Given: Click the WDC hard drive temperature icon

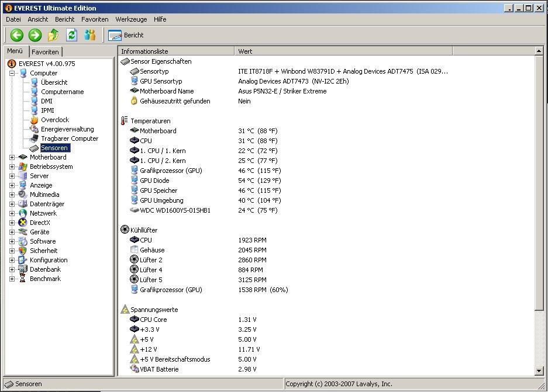Looking at the screenshot, I should click(x=135, y=210).
